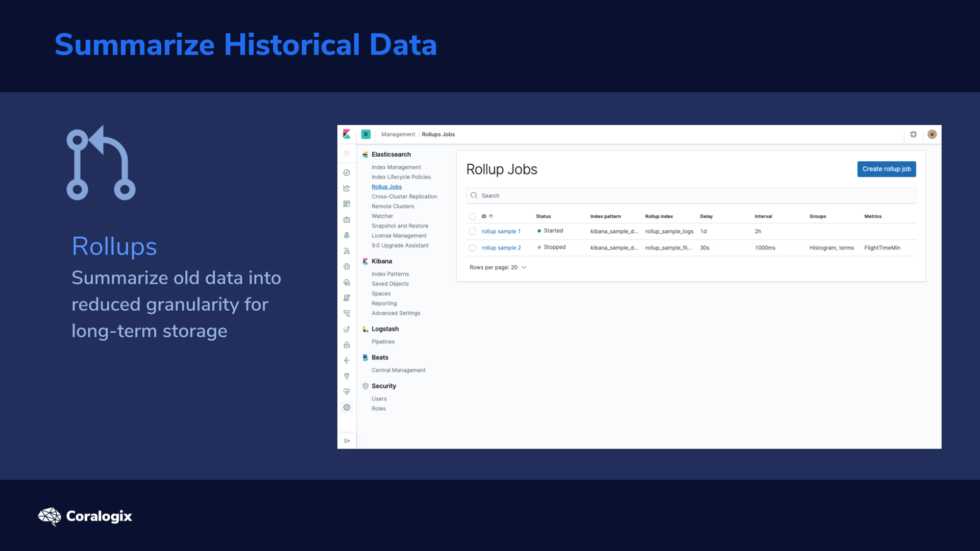Open Advanced Settings under Kibana
Image resolution: width=980 pixels, height=551 pixels.
click(x=396, y=313)
